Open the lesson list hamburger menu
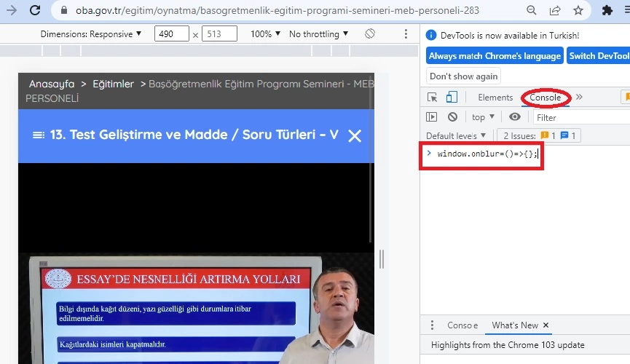Image resolution: width=630 pixels, height=364 pixels. tap(39, 135)
